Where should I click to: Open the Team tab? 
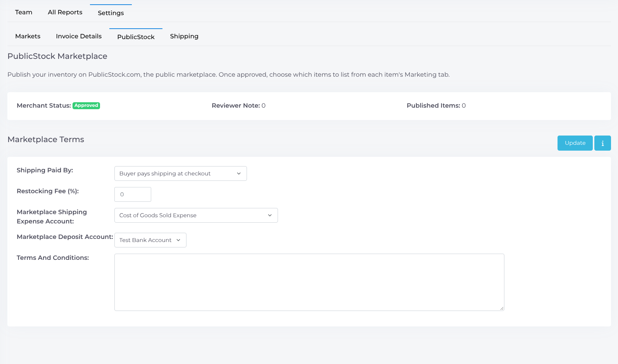24,12
